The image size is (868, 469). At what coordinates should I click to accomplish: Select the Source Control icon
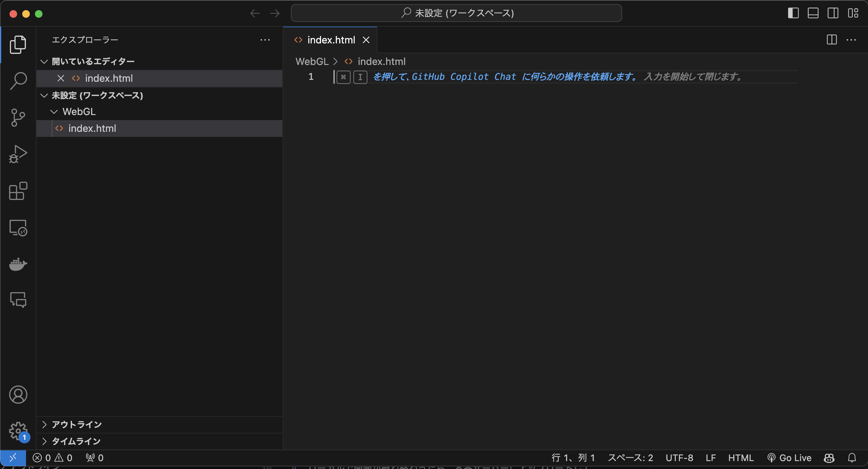[18, 117]
